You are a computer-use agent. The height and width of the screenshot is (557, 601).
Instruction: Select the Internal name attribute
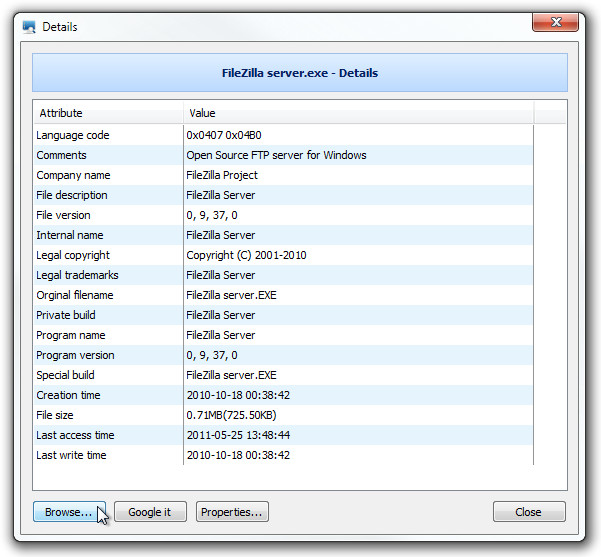[70, 235]
